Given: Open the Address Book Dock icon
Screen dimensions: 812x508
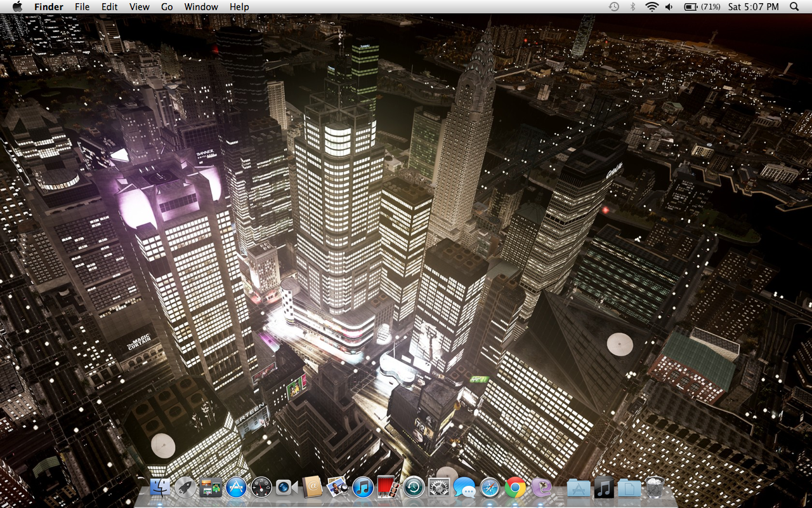Looking at the screenshot, I should (312, 487).
